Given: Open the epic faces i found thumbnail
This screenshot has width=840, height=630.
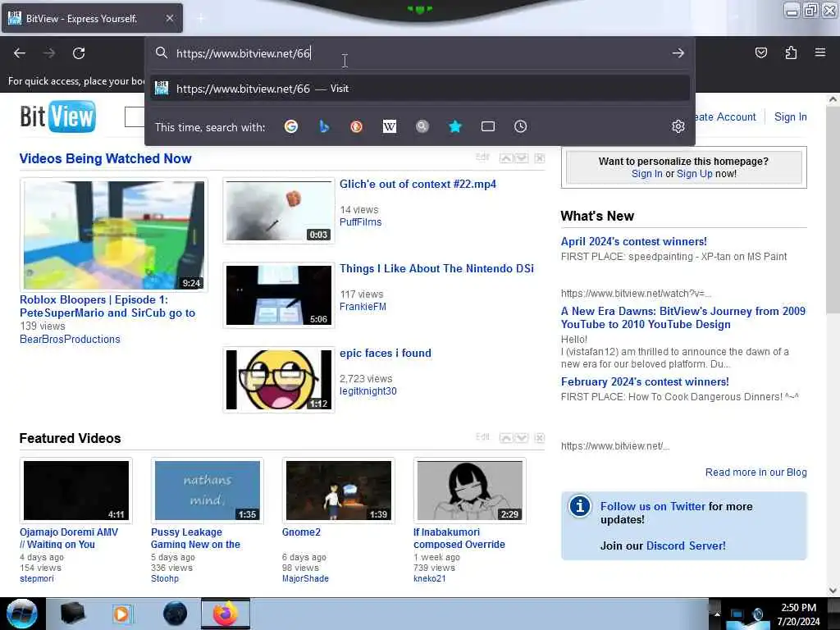Looking at the screenshot, I should tap(279, 379).
